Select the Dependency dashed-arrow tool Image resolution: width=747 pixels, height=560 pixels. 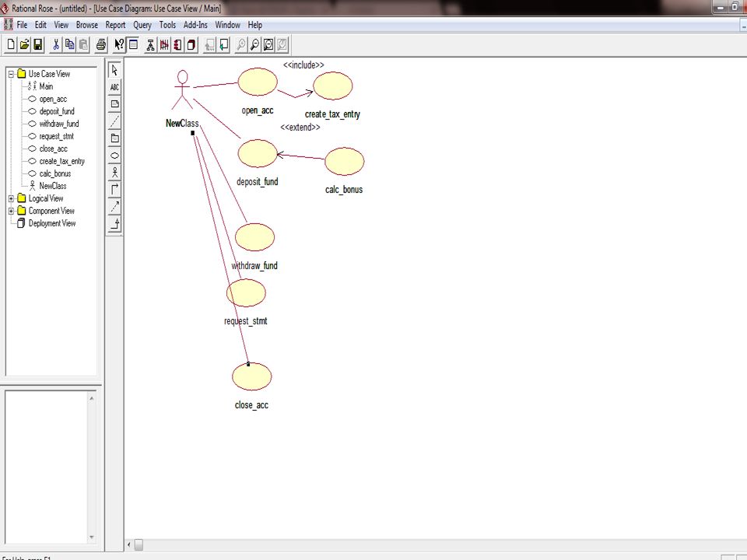pyautogui.click(x=114, y=207)
